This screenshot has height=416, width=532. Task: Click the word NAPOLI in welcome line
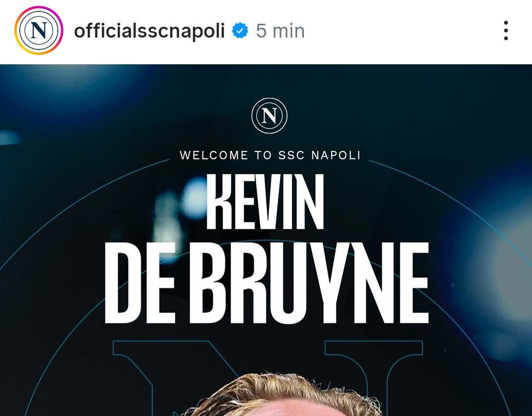point(336,155)
